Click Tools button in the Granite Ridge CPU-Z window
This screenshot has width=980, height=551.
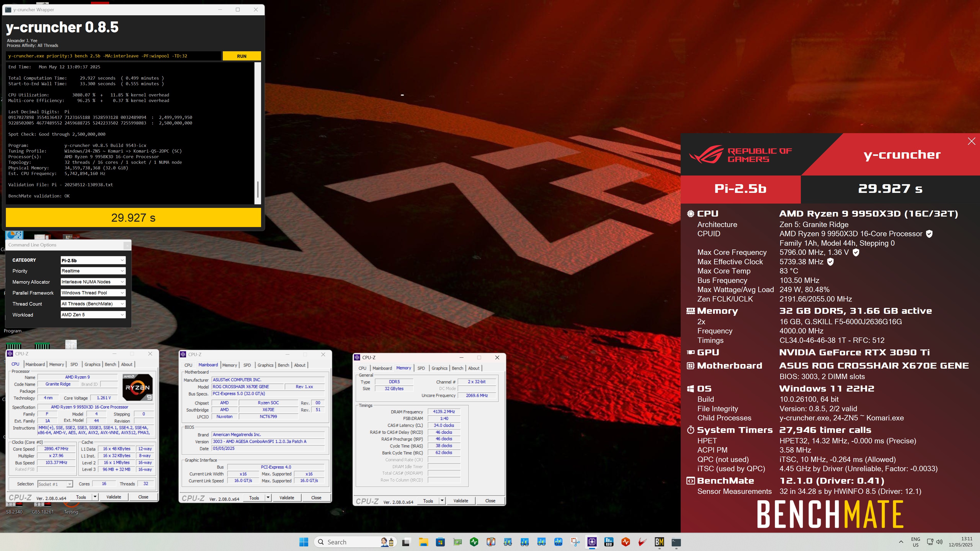pyautogui.click(x=81, y=497)
